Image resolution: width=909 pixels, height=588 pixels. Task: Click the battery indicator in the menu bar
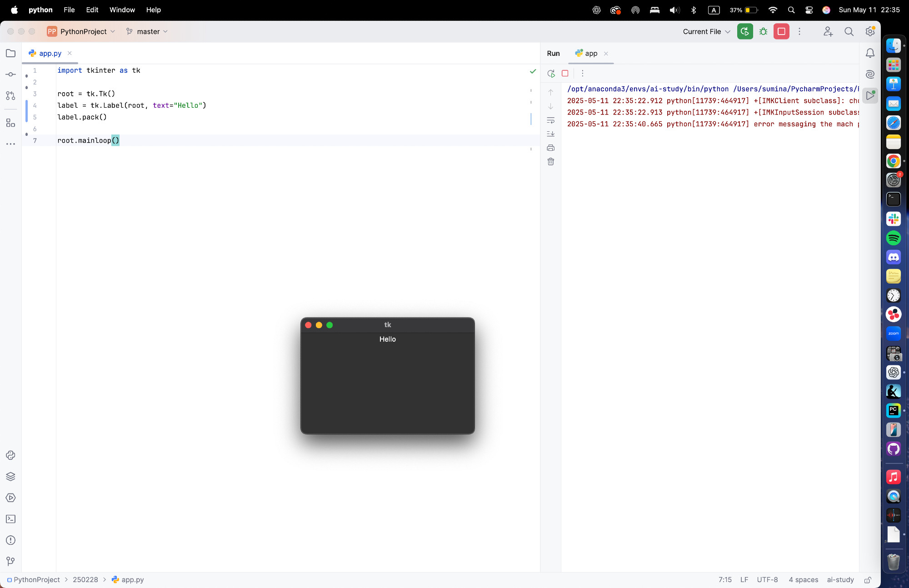[x=744, y=10]
